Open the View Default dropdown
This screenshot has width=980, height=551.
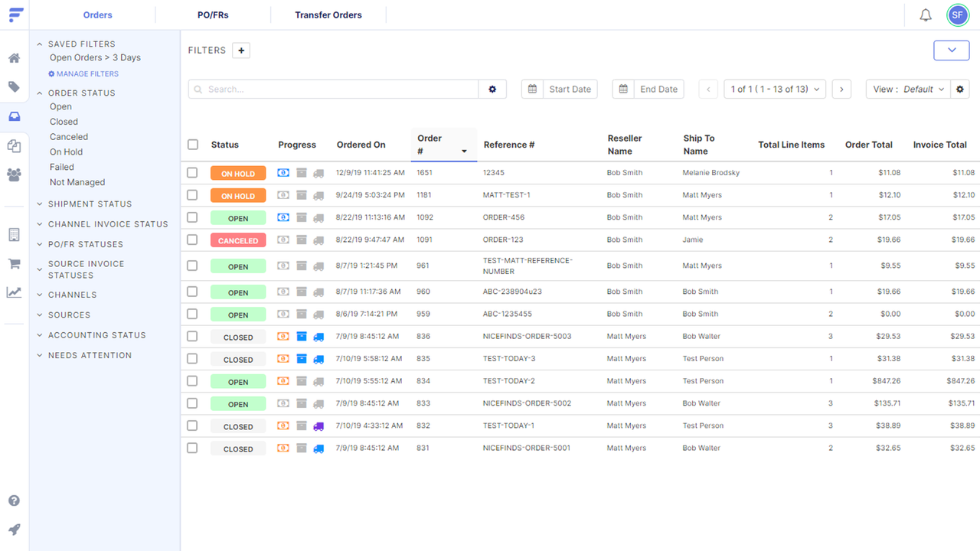point(907,89)
